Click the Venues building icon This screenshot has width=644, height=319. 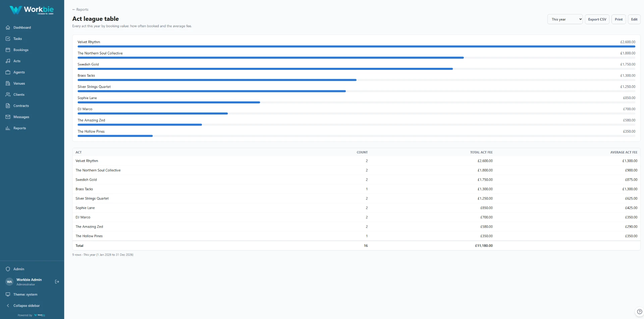coord(8,83)
